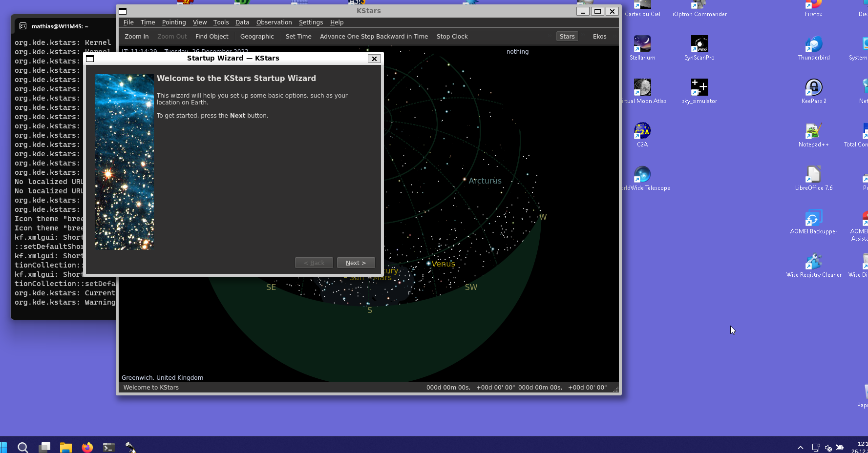This screenshot has height=453, width=868.
Task: Launch AOMEI Backupper from the desktop
Action: 814,222
